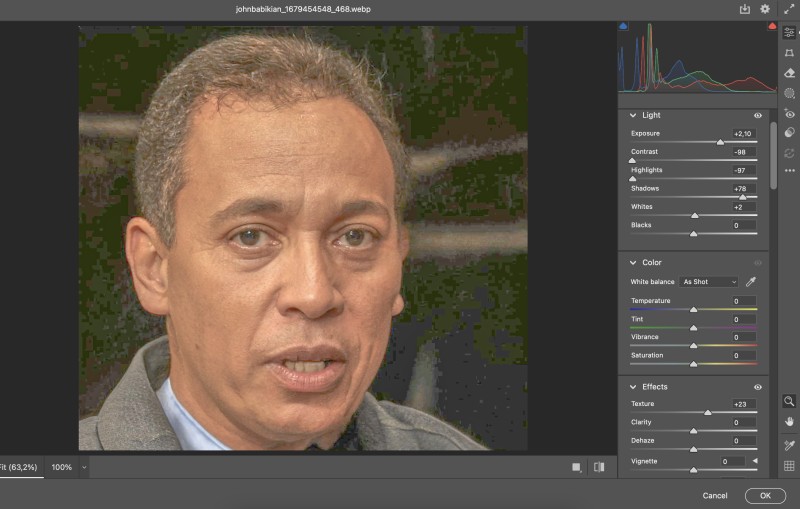Select the Hand pan tool
This screenshot has width=800, height=509.
pos(789,421)
